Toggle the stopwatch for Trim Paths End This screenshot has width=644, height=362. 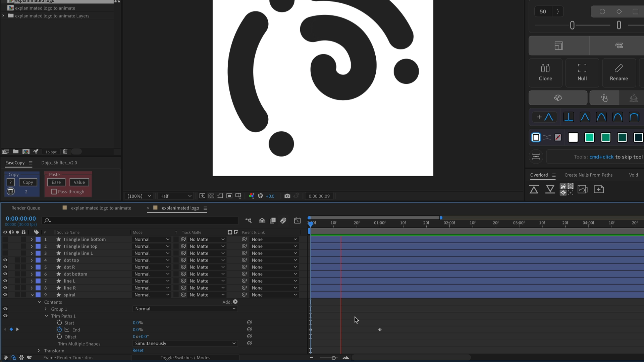tap(60, 329)
